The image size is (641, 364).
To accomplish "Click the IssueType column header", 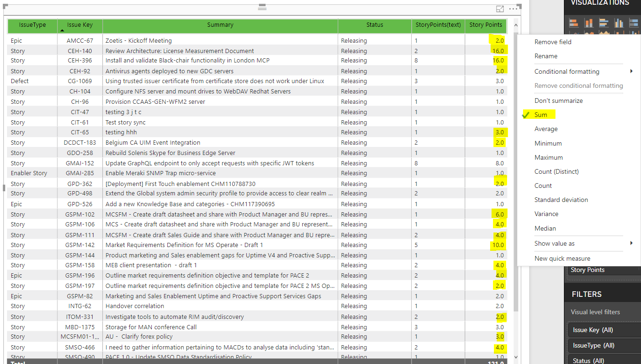I will pyautogui.click(x=32, y=25).
